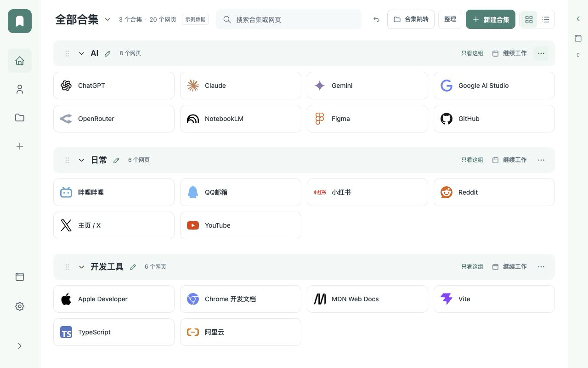Click the search box for collections or pages

[288, 19]
